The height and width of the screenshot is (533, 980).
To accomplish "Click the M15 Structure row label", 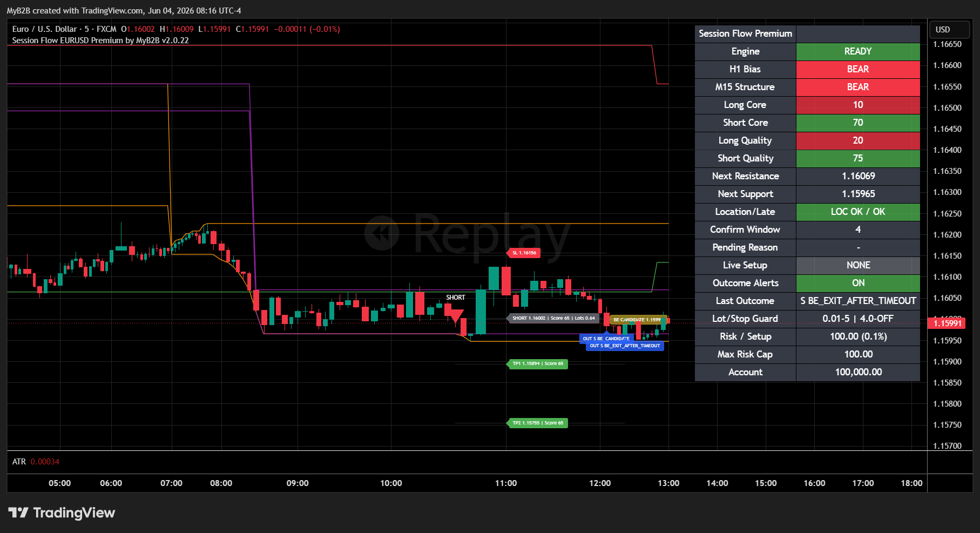I will point(745,87).
